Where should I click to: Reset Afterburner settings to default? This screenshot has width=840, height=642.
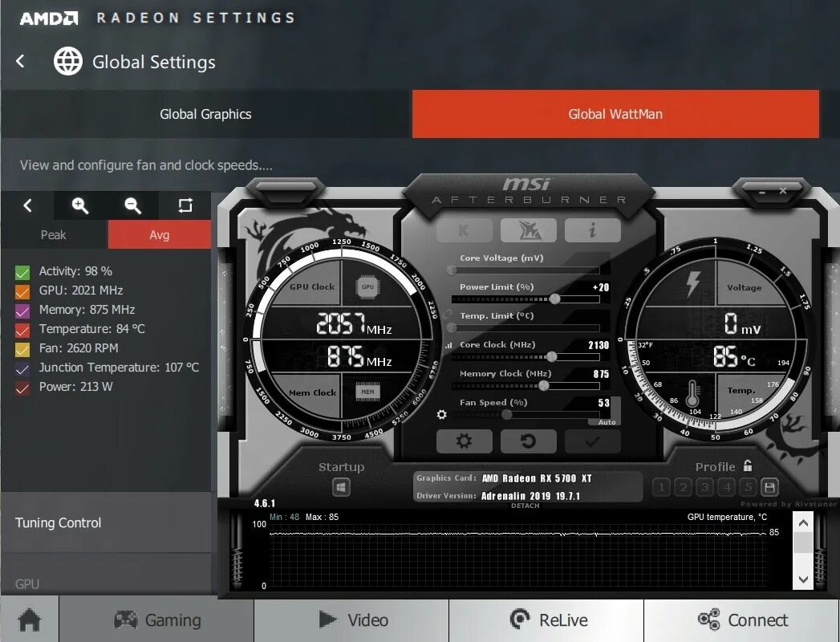[528, 441]
